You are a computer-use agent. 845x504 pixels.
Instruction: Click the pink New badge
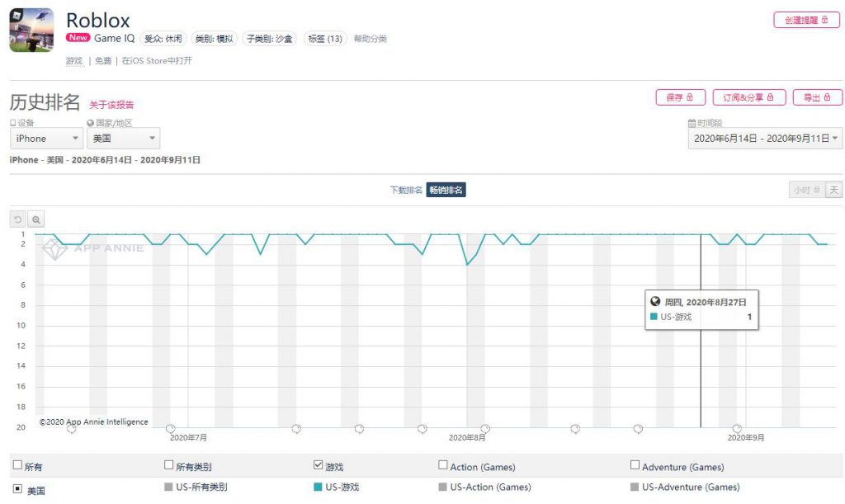(78, 38)
